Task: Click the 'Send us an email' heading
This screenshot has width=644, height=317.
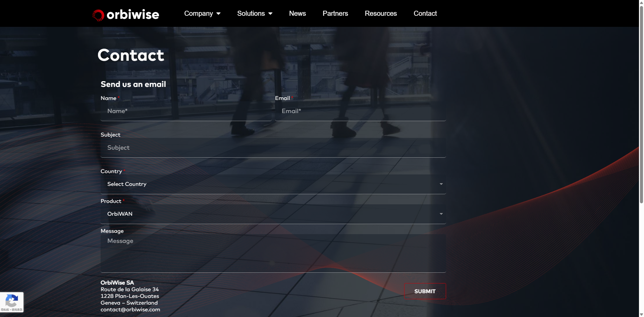Action: pos(133,84)
